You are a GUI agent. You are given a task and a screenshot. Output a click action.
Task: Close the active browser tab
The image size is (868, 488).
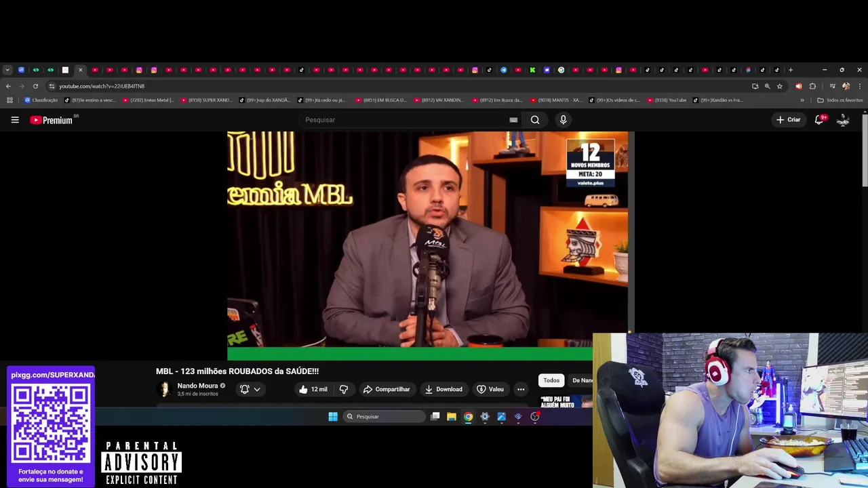point(80,70)
